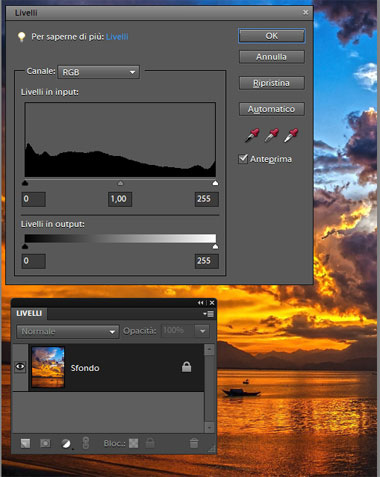Viewport: 380px width, 477px height.
Task: Click the link layers chain icon
Action: pyautogui.click(x=86, y=443)
